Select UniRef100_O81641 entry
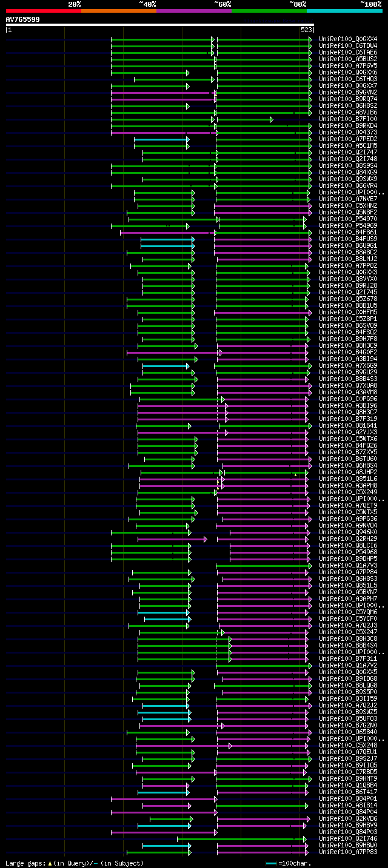 pos(348,425)
